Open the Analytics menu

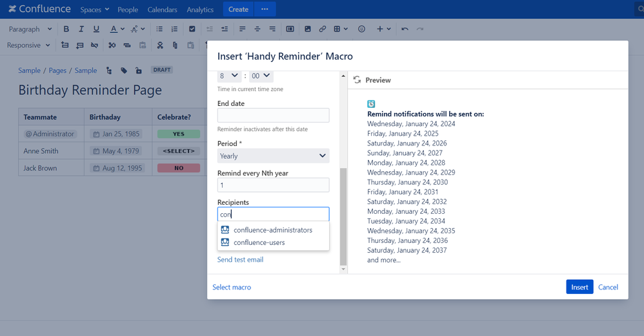(200, 10)
